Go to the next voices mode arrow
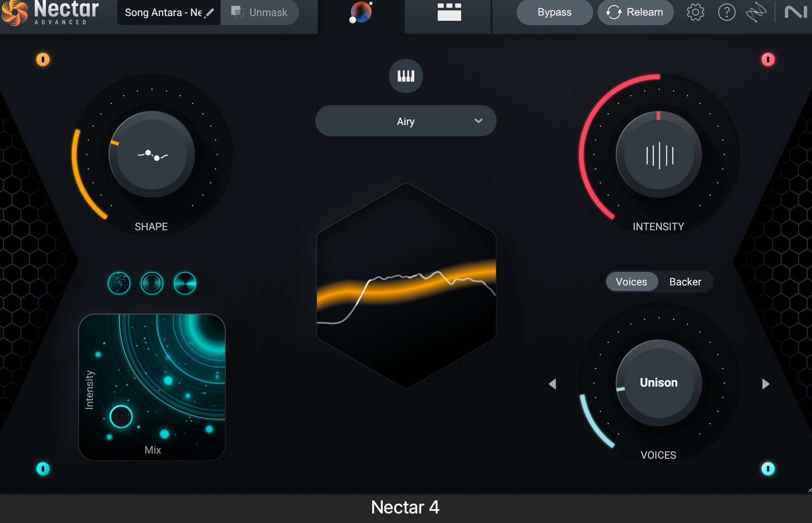This screenshot has width=812, height=523. (x=766, y=384)
